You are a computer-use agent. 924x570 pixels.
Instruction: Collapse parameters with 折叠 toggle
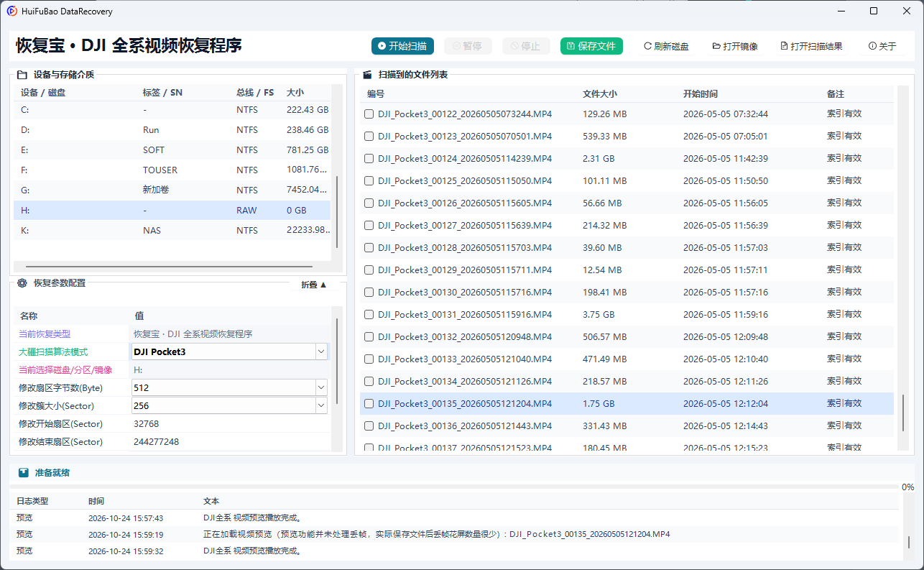pyautogui.click(x=314, y=285)
